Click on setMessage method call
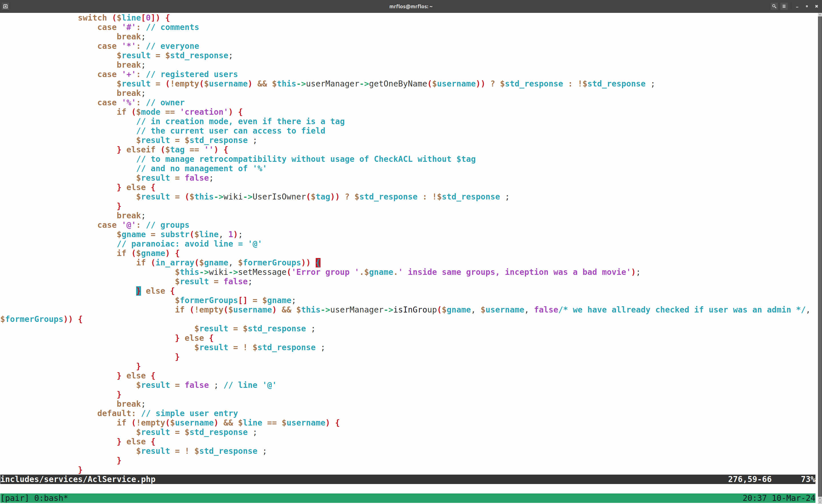Image resolution: width=822 pixels, height=504 pixels. click(262, 272)
